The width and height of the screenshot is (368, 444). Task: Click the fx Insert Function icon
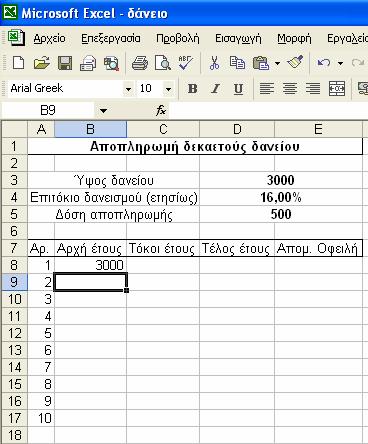coord(161,110)
